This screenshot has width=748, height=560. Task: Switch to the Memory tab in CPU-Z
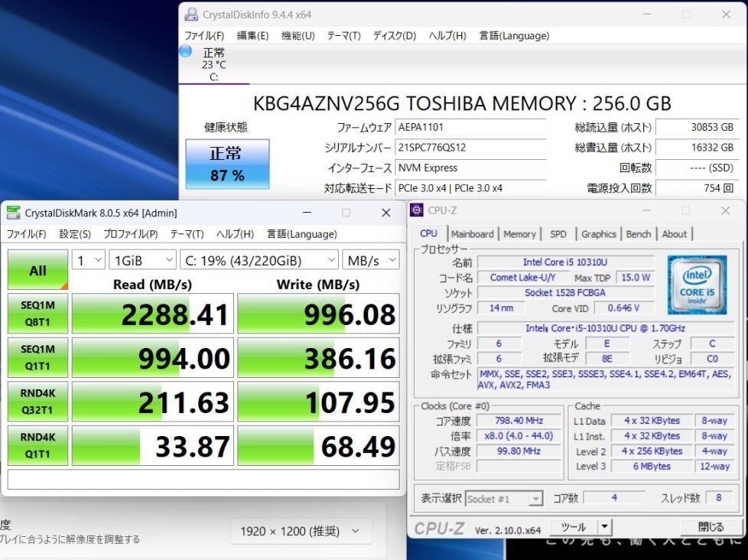[519, 234]
